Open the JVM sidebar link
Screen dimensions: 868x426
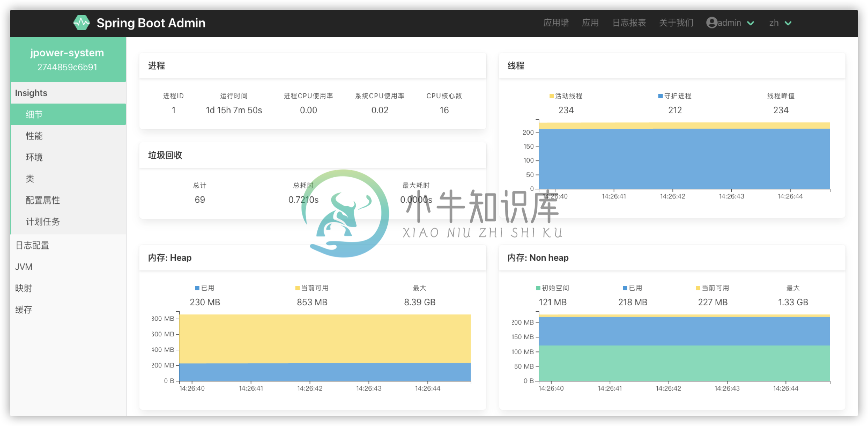68,267
